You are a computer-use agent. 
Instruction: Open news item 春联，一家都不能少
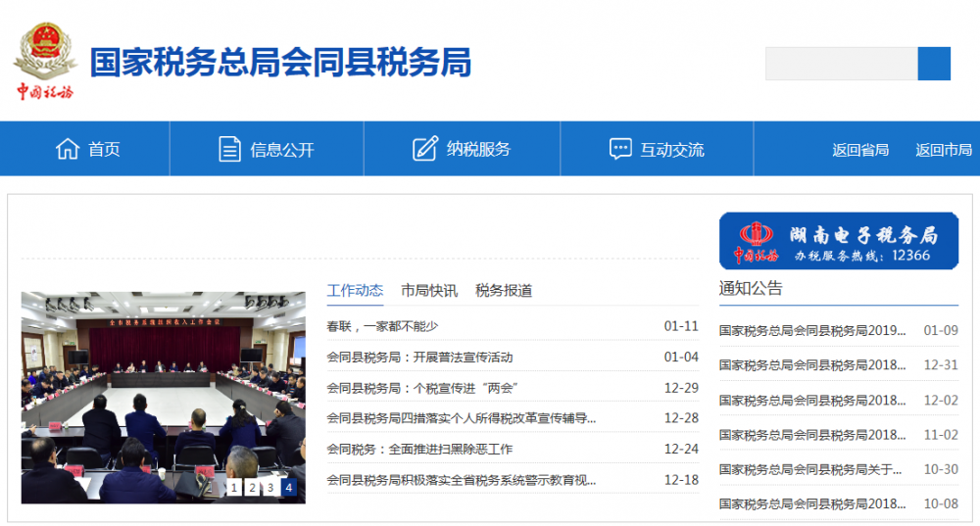click(x=382, y=326)
